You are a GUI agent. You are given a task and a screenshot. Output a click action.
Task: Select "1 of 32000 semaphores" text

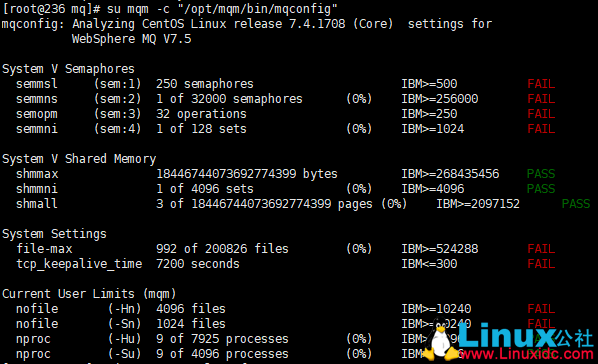[x=229, y=99]
